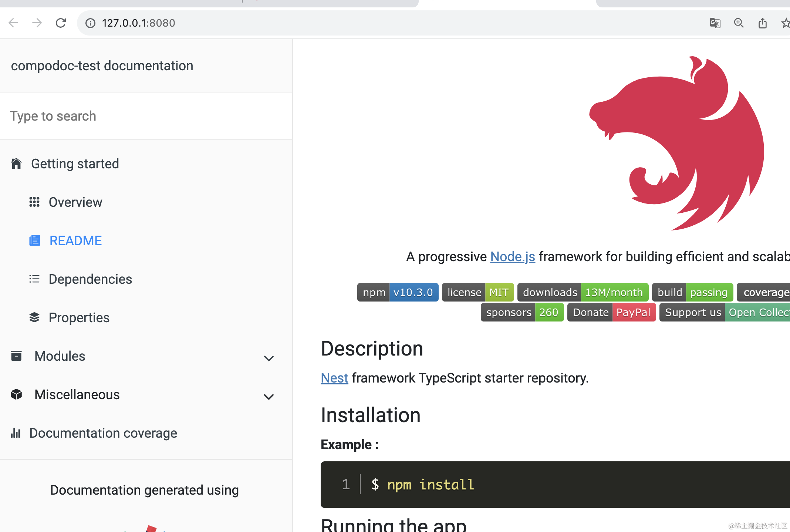Click the Documentation coverage chart icon

[x=16, y=433]
